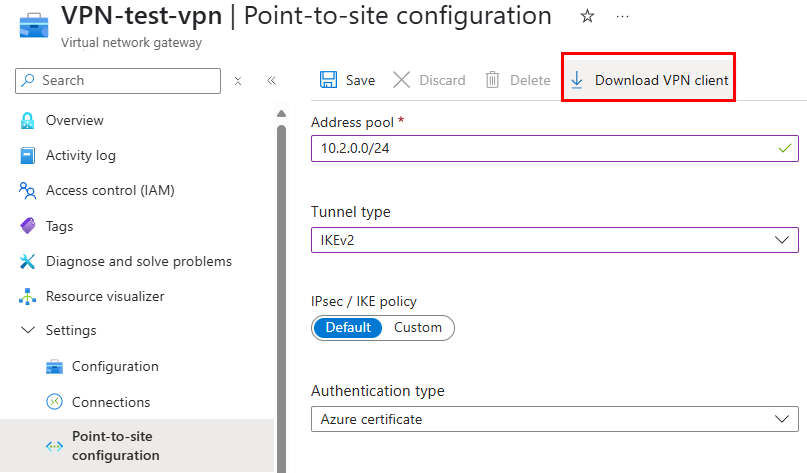807x473 pixels.
Task: Click the Access control people icon
Action: click(27, 190)
